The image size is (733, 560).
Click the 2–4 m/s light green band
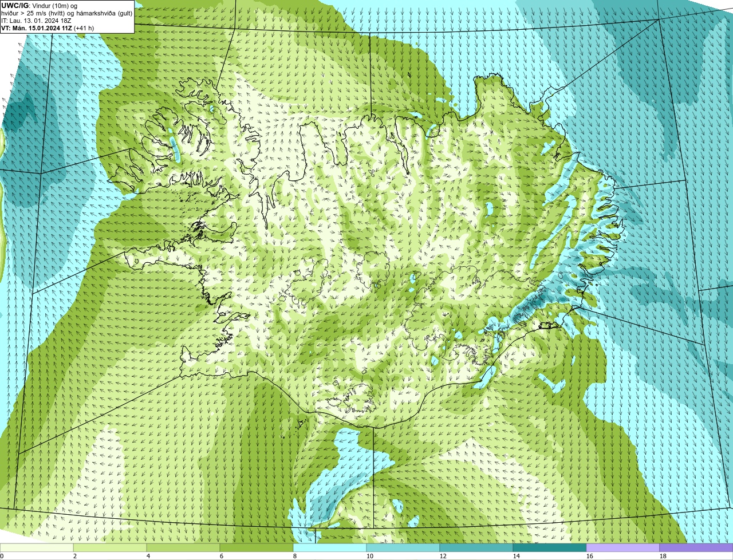coord(110,547)
